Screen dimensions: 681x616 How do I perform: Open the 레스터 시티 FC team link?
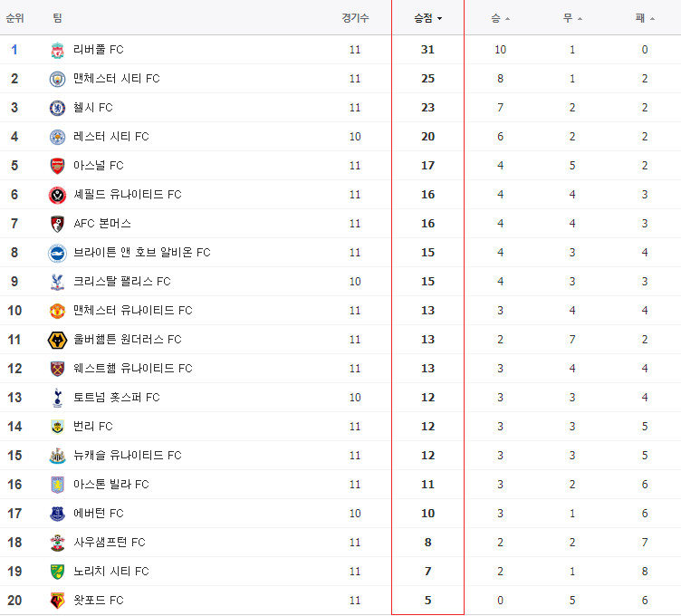click(111, 137)
